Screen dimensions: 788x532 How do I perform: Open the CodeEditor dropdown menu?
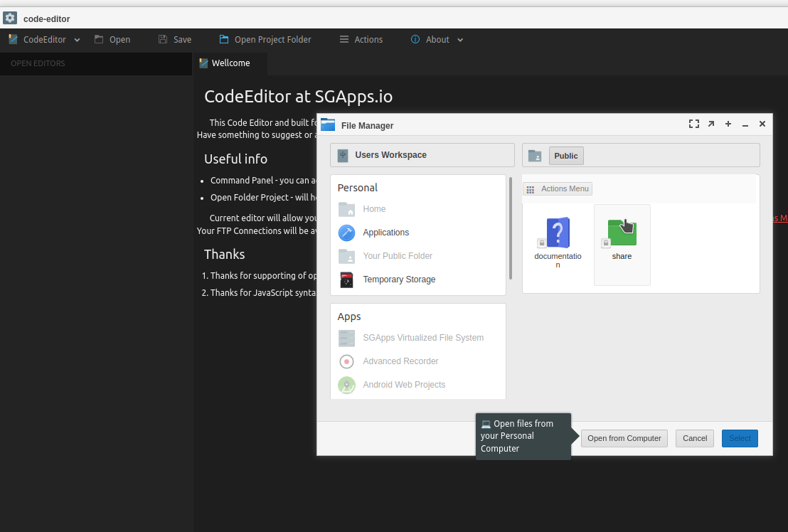click(x=44, y=40)
